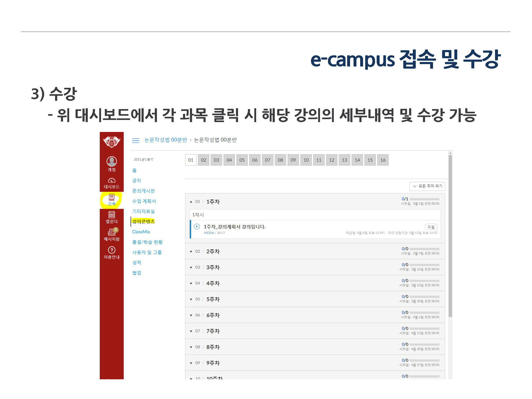
Task: Open the 강의콘텐츠 menu link
Action: [x=143, y=222]
